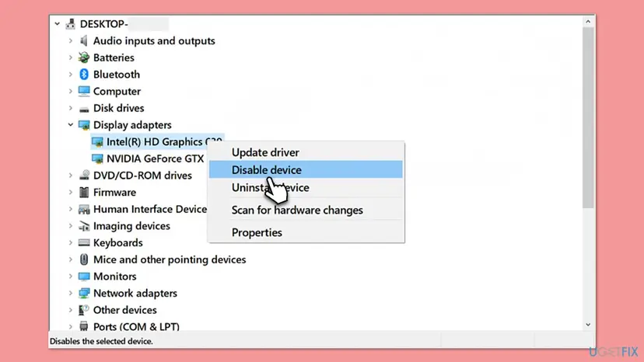Screen dimensions: 644x362
Task: Expand the Keyboards node
Action: 71,242
